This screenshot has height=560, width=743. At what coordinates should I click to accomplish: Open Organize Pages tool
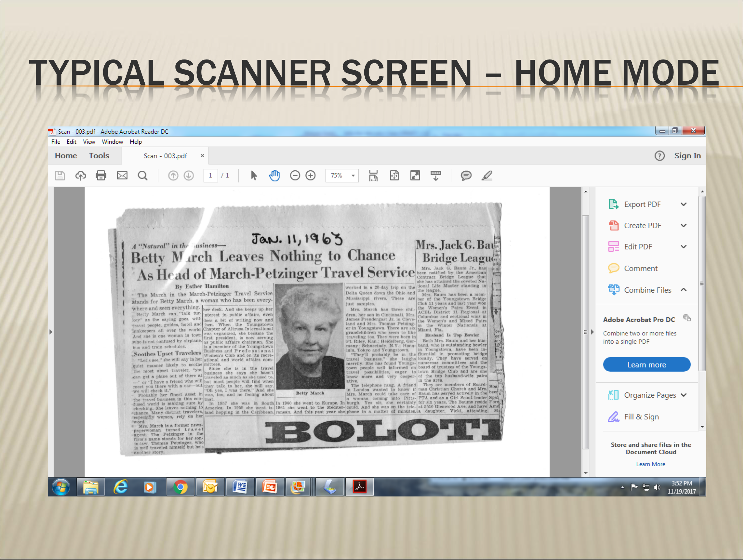point(642,395)
